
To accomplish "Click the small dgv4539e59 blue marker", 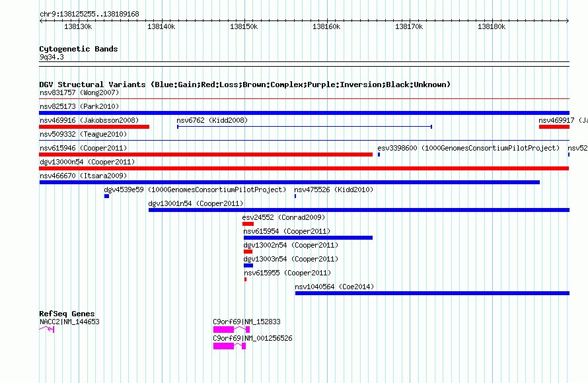I will click(106, 196).
